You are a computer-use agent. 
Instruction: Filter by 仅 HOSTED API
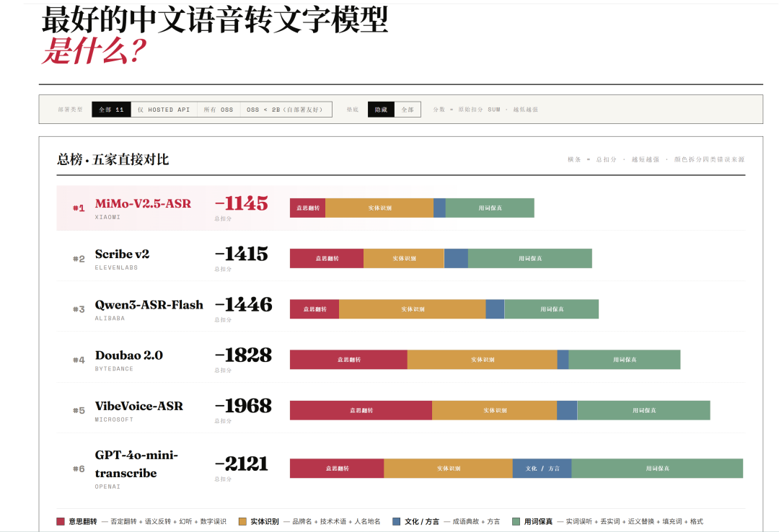point(164,110)
